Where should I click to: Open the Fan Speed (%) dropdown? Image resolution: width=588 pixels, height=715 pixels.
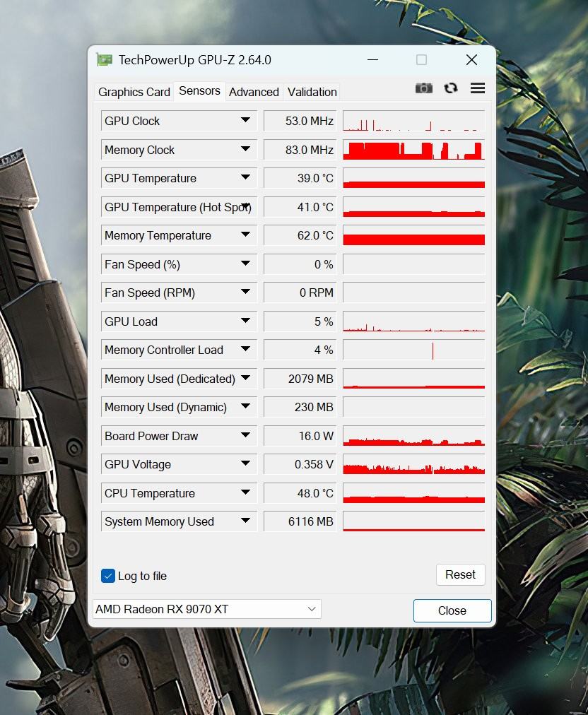pyautogui.click(x=245, y=264)
